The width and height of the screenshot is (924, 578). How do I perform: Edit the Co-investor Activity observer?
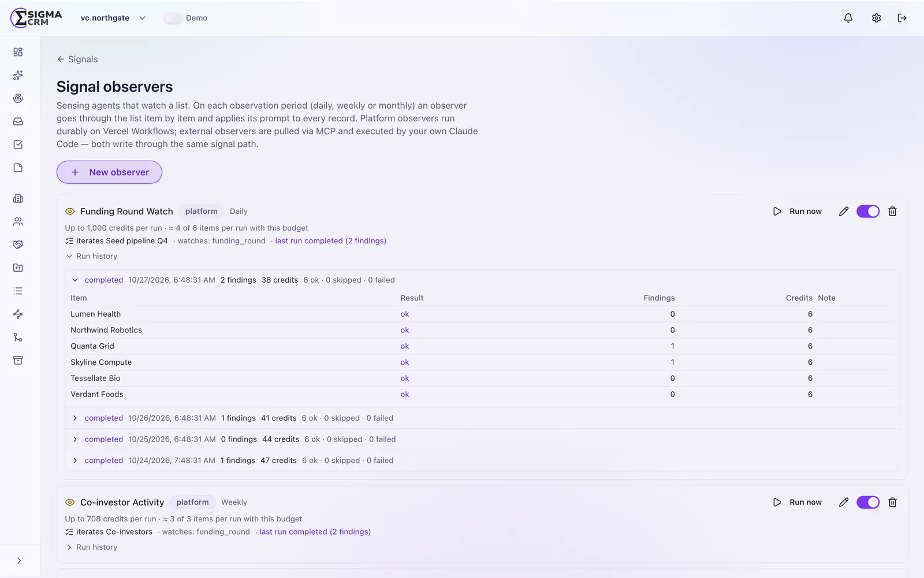tap(844, 502)
